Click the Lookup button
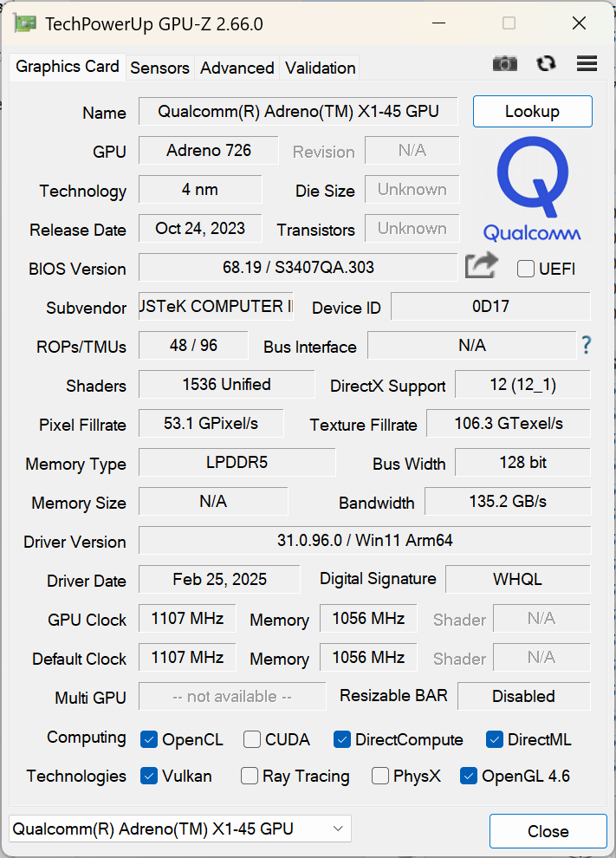The image size is (616, 858). 532,112
